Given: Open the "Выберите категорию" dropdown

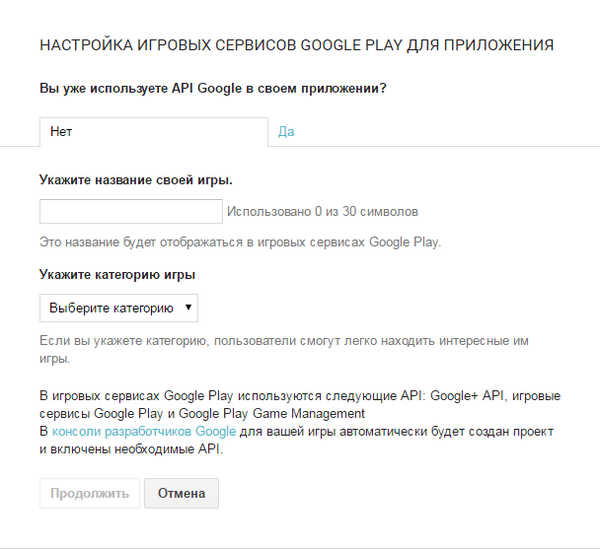Looking at the screenshot, I should coord(119,308).
